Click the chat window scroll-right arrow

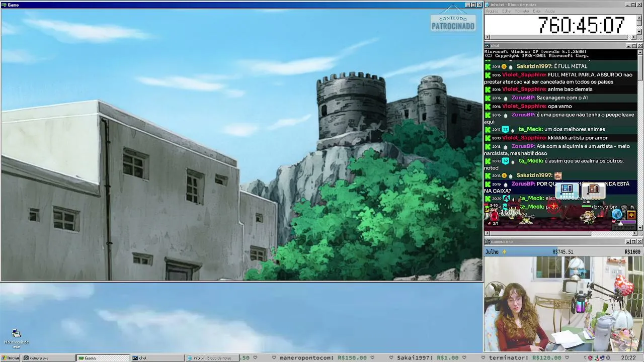point(634,233)
